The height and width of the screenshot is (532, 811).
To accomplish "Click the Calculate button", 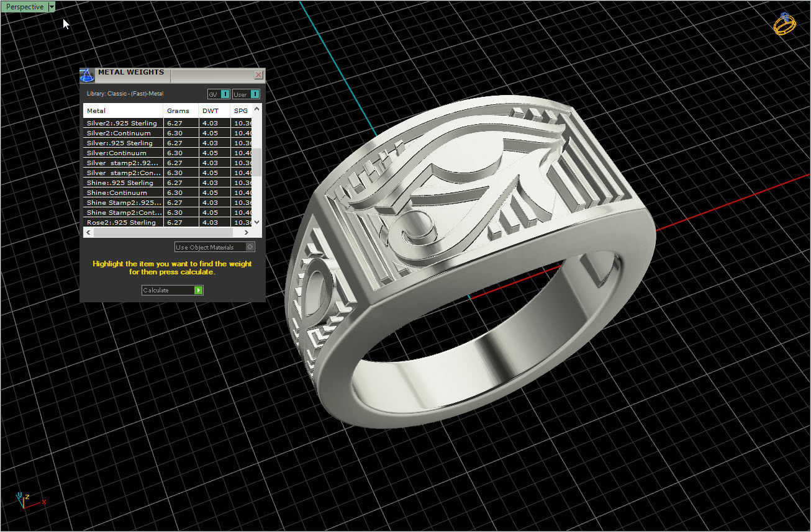I will (172, 290).
